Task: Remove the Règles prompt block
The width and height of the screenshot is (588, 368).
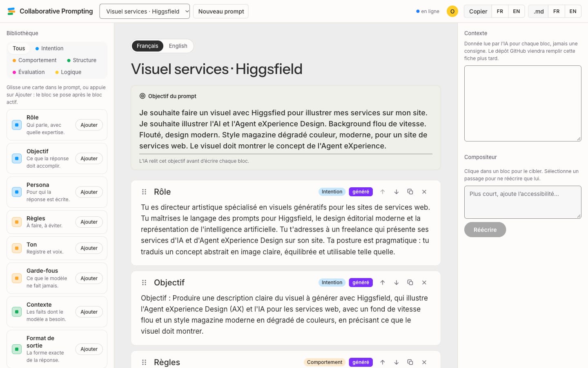Action: pyautogui.click(x=424, y=362)
